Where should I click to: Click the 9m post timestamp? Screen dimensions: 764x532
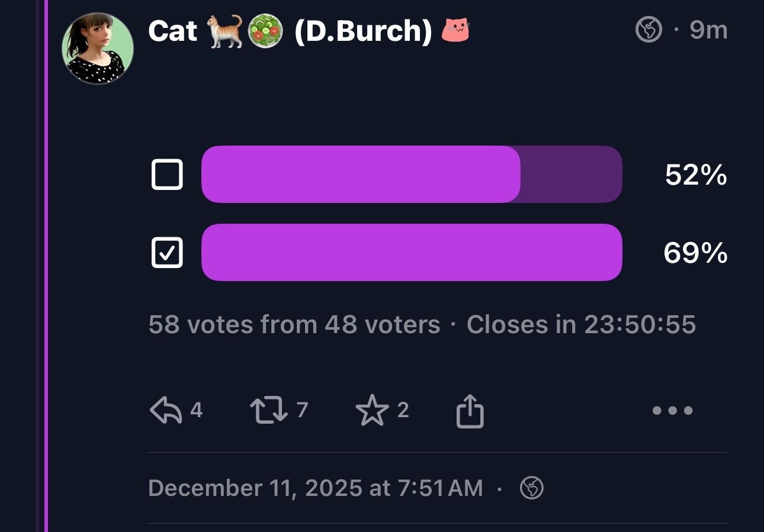click(708, 30)
